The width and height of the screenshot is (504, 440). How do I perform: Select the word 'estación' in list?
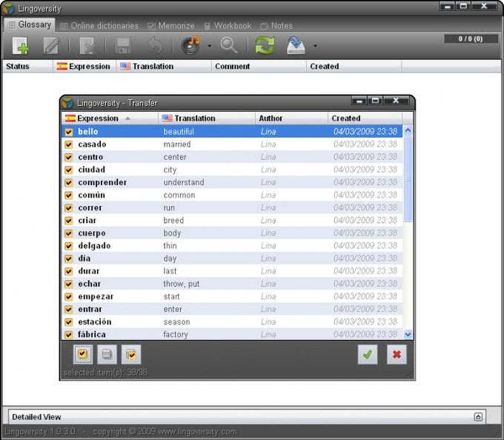pos(95,321)
